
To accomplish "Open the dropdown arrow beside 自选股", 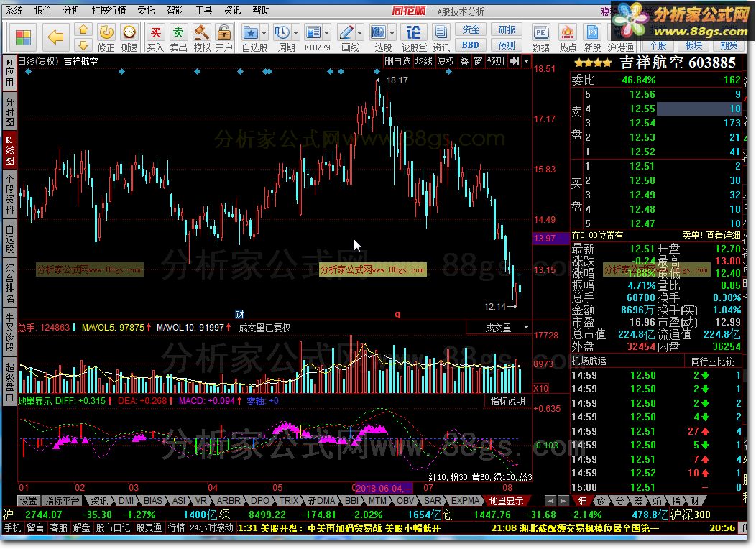I will pyautogui.click(x=264, y=33).
